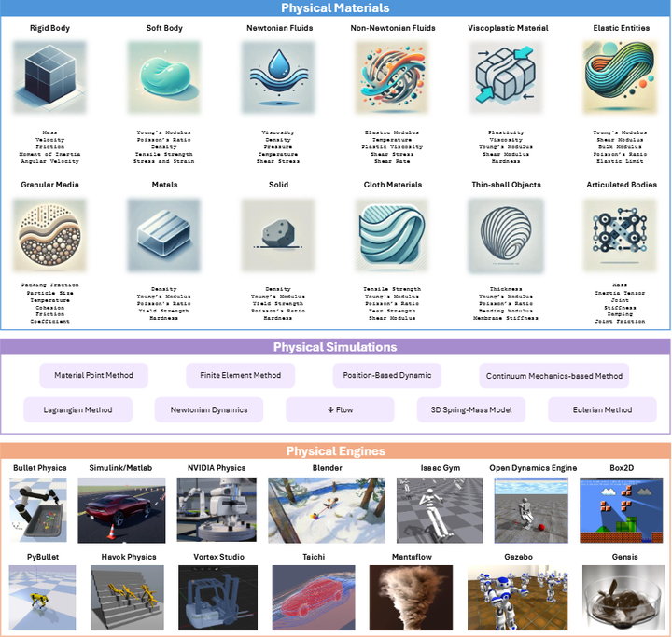
Task: Open the Open Dynamics Engine thumbnail
Action: point(531,510)
